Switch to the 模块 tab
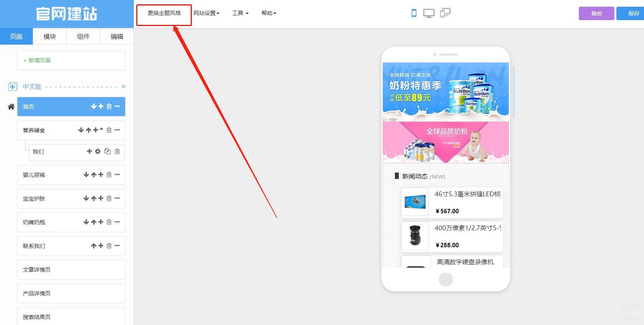 [50, 36]
